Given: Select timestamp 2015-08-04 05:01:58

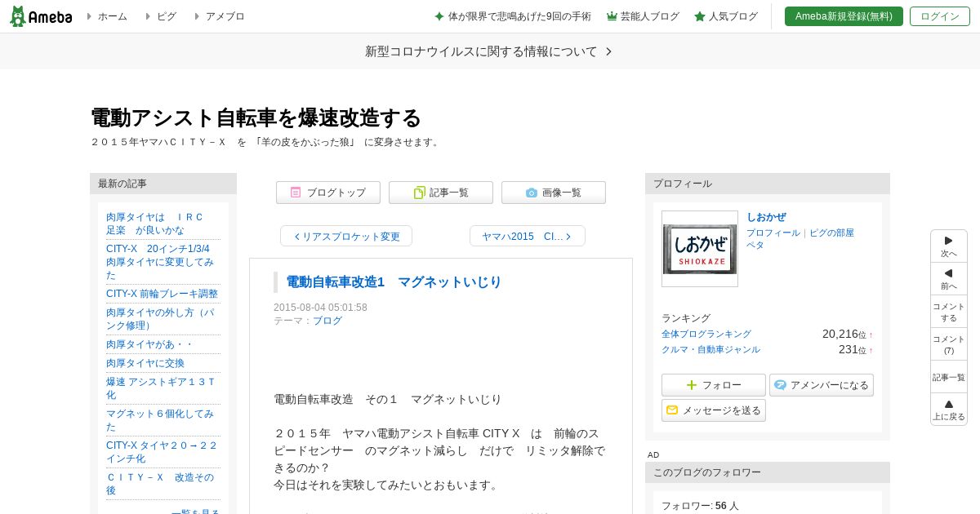Looking at the screenshot, I should (x=320, y=308).
